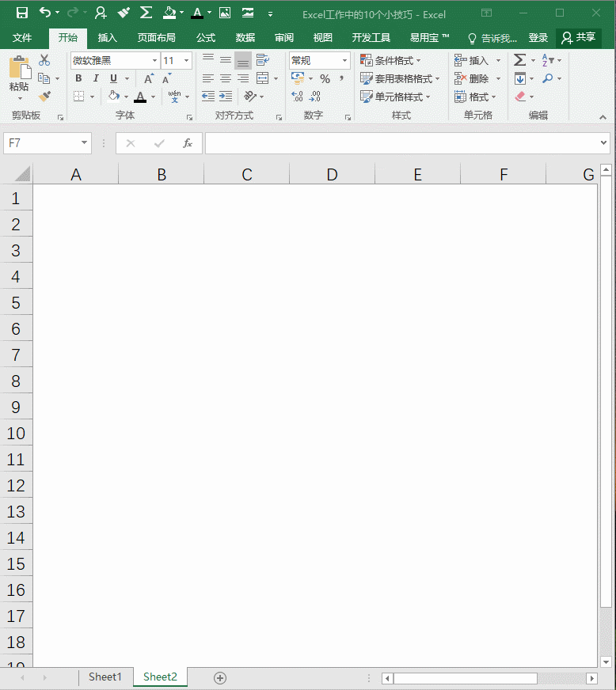Click the cell borders icon

point(79,97)
